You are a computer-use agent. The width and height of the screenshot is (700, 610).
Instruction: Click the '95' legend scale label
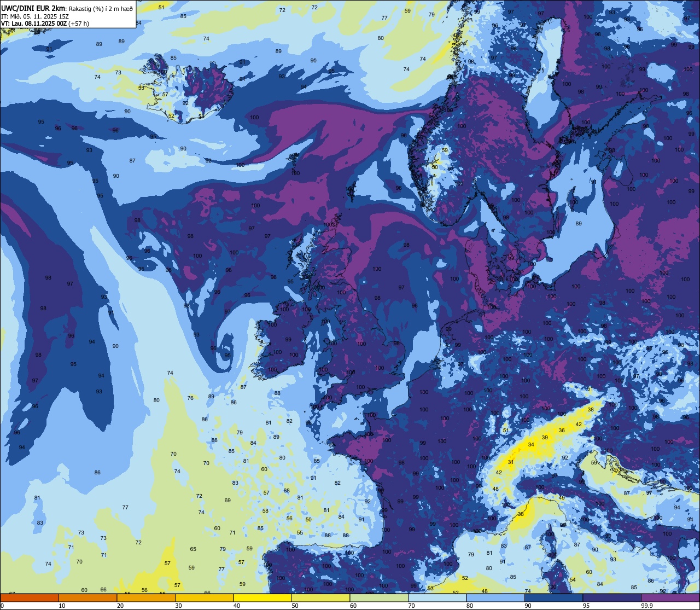586,605
